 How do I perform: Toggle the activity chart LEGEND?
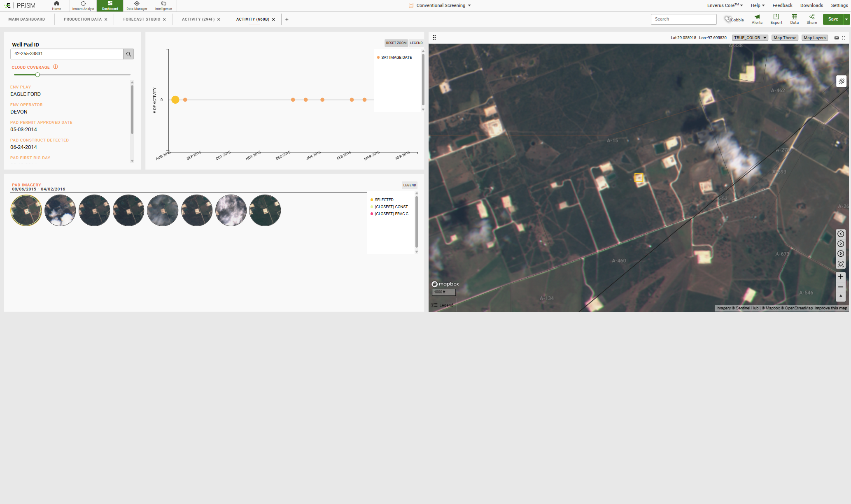pyautogui.click(x=416, y=43)
